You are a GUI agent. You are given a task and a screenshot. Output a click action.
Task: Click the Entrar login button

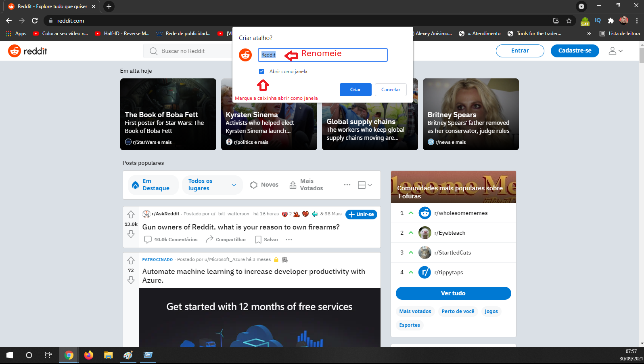click(x=520, y=51)
